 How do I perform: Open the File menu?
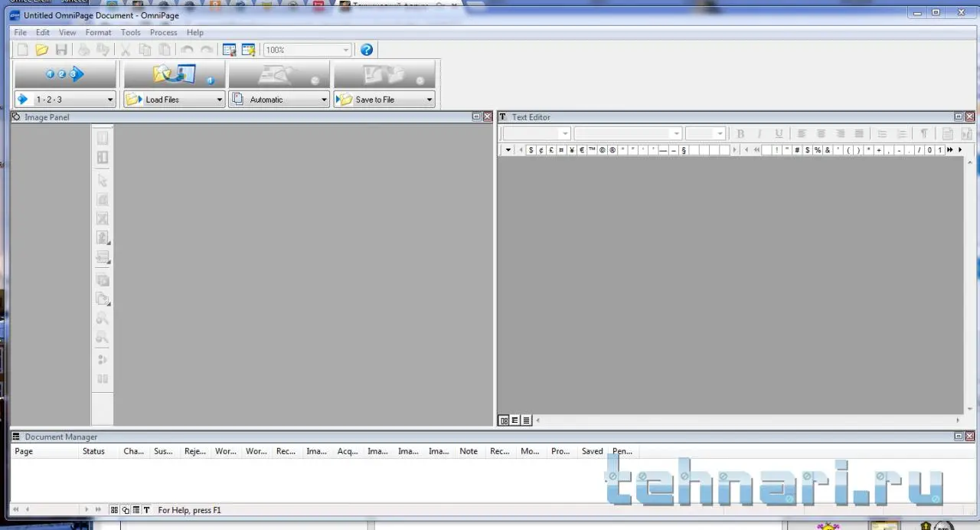tap(20, 32)
